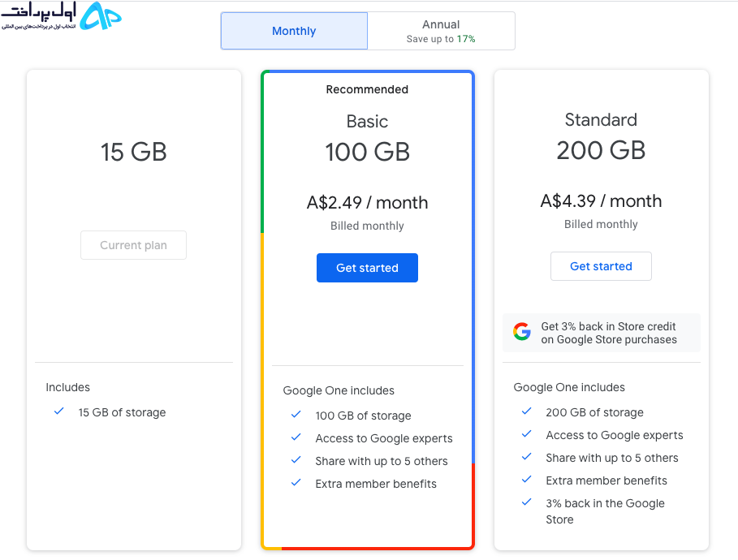Click 'Get 3% back in Store credit' banner text
Screen dimensions: 738x560
[609, 334]
